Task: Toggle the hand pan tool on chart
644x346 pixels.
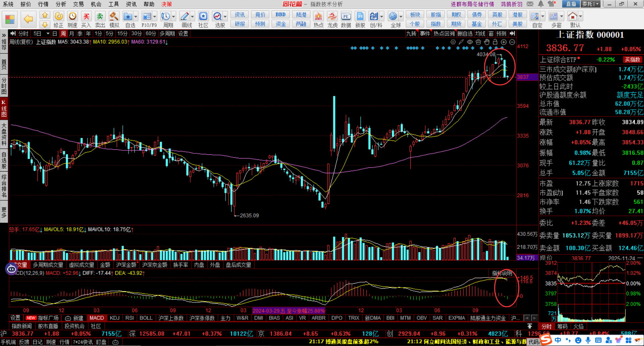Action: coord(487,42)
